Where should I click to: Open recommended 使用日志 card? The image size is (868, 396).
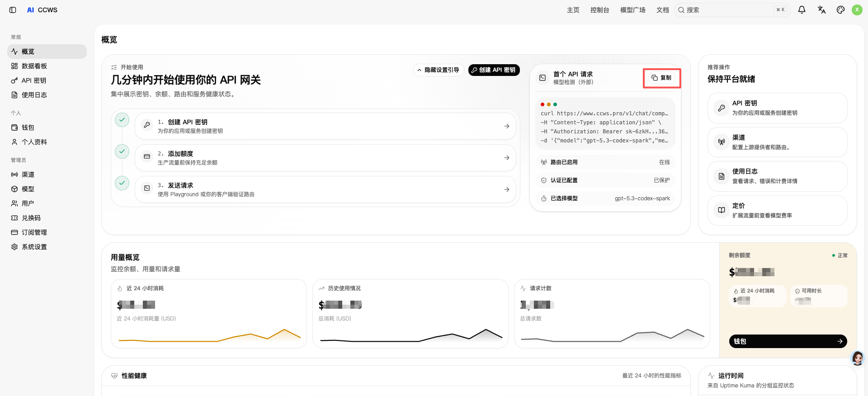tap(778, 176)
